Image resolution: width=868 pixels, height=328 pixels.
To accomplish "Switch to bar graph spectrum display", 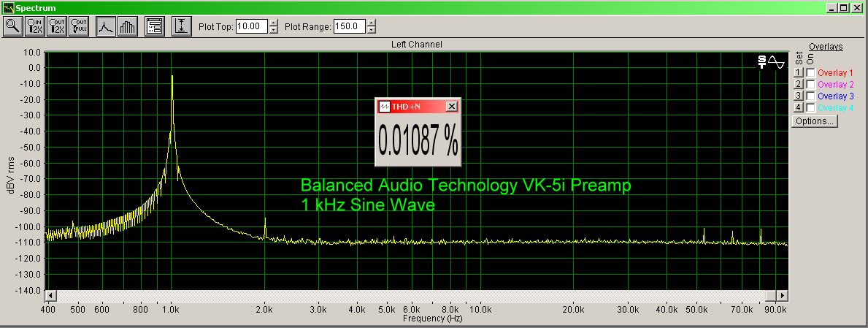I will (x=128, y=26).
